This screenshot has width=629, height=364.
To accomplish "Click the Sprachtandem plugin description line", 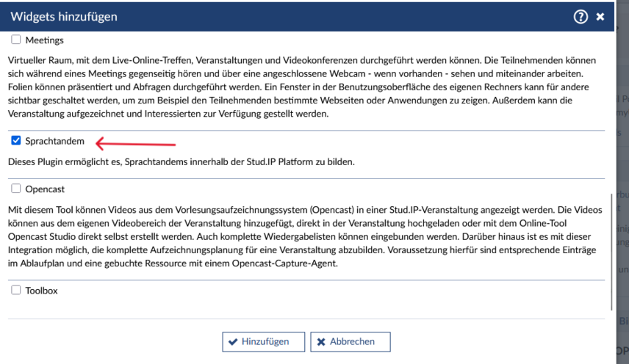I will [181, 161].
